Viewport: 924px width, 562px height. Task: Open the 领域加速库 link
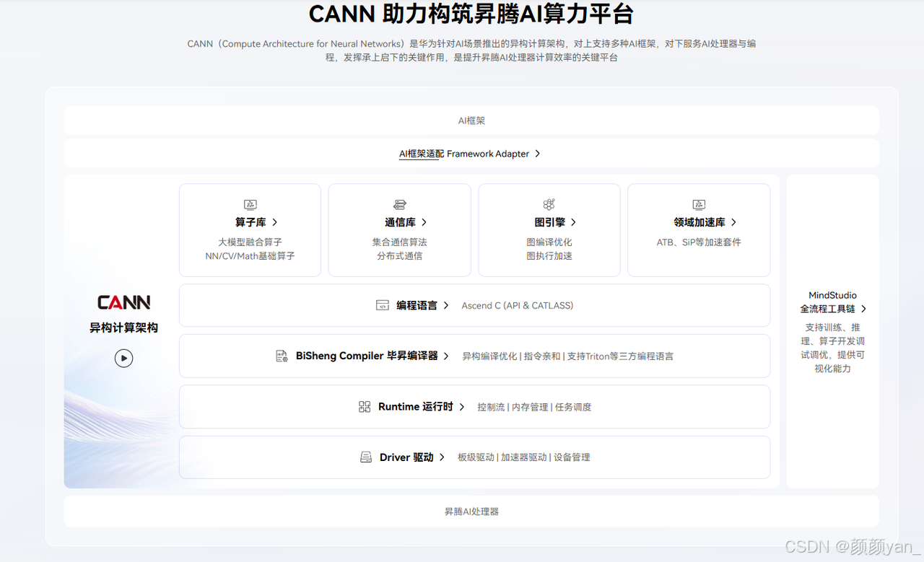pos(699,222)
